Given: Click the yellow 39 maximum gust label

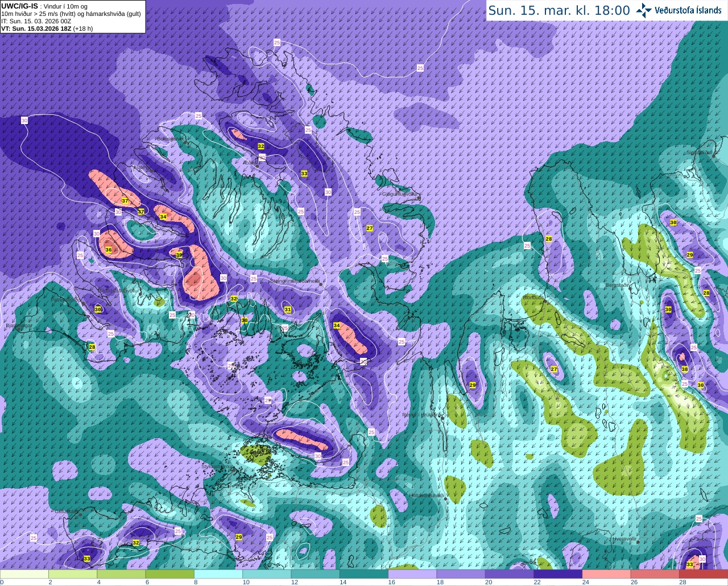Looking at the screenshot, I should point(179,255).
